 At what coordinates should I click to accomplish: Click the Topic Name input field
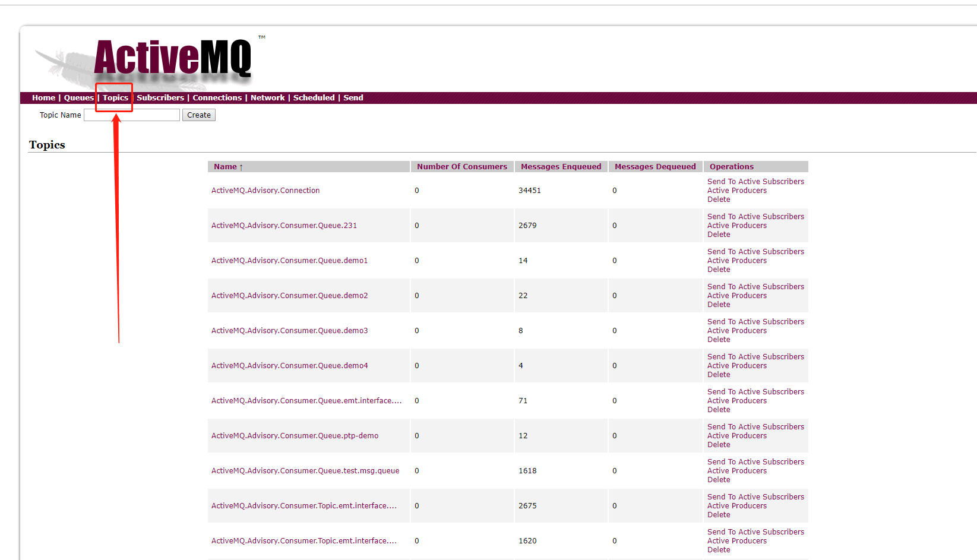(131, 115)
